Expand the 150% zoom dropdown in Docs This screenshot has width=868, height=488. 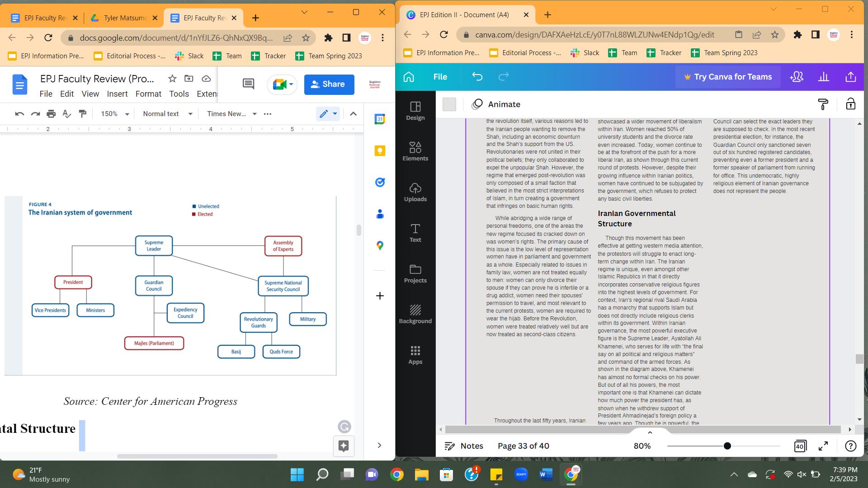point(115,114)
